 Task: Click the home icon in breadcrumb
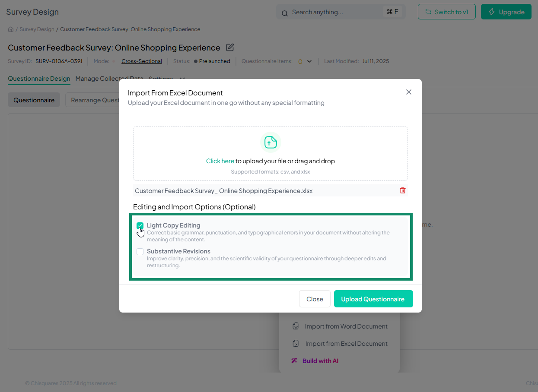coord(11,29)
